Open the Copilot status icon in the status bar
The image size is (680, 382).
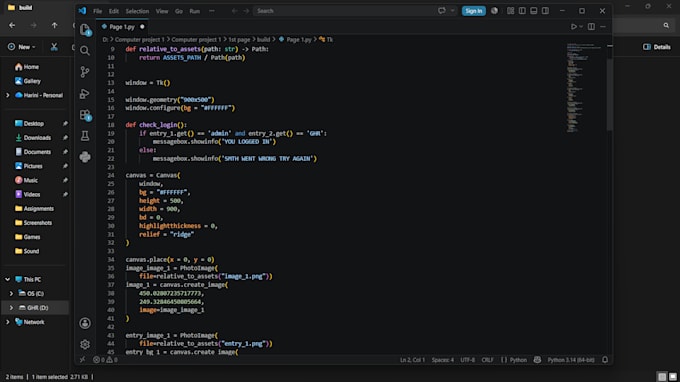pyautogui.click(x=537, y=360)
